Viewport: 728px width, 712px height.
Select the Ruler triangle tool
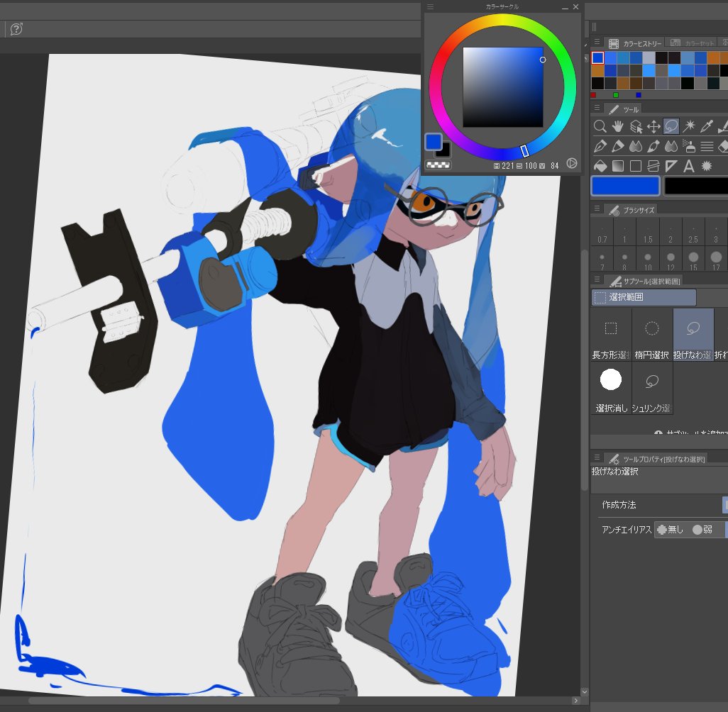coord(671,166)
